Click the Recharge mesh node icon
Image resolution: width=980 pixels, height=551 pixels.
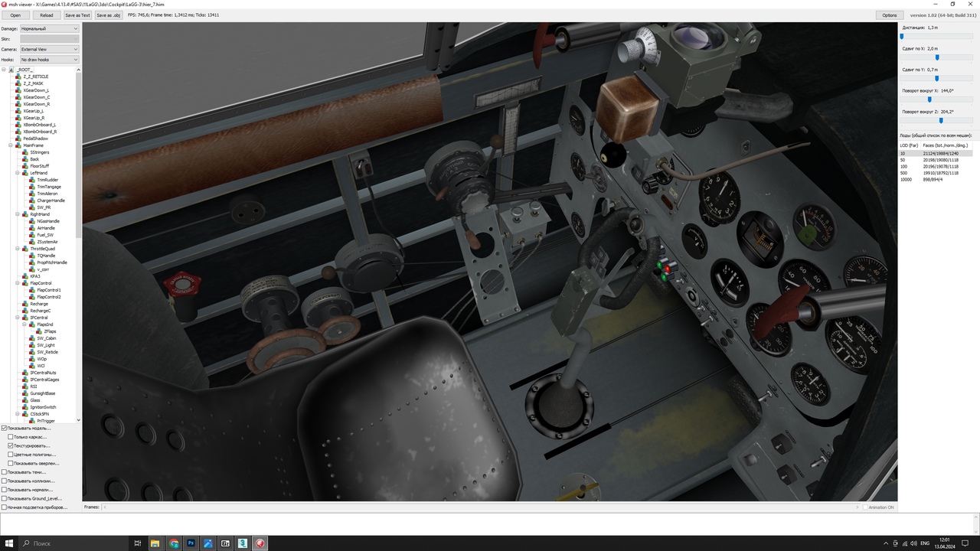(25, 304)
